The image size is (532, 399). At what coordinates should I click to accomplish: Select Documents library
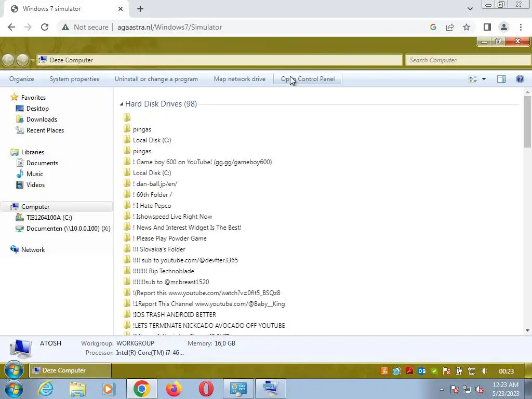point(42,163)
